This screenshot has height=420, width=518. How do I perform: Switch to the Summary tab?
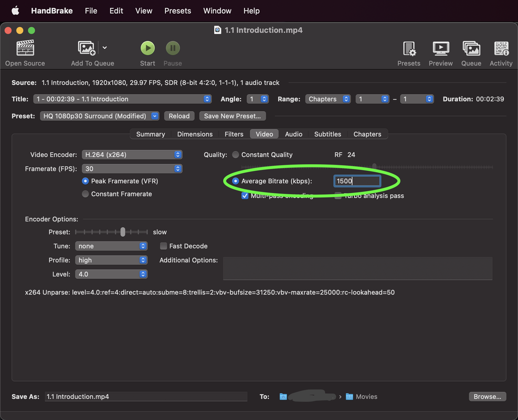tap(150, 134)
